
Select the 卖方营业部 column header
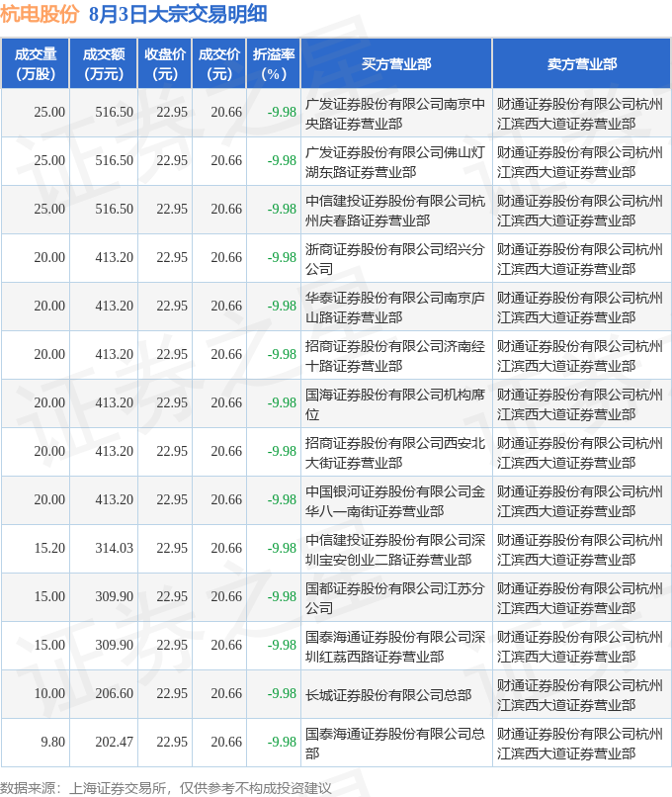click(582, 64)
